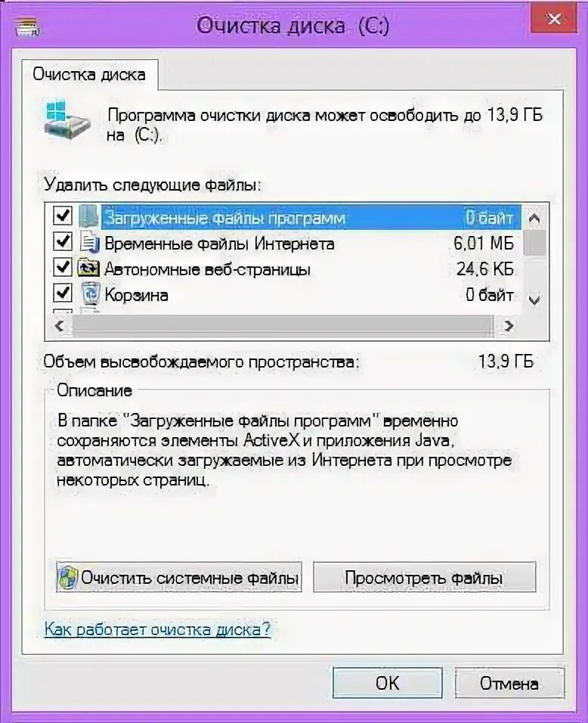This screenshot has width=588, height=723.
Task: Click the Загруженные файлы программ folder icon
Action: click(89, 216)
